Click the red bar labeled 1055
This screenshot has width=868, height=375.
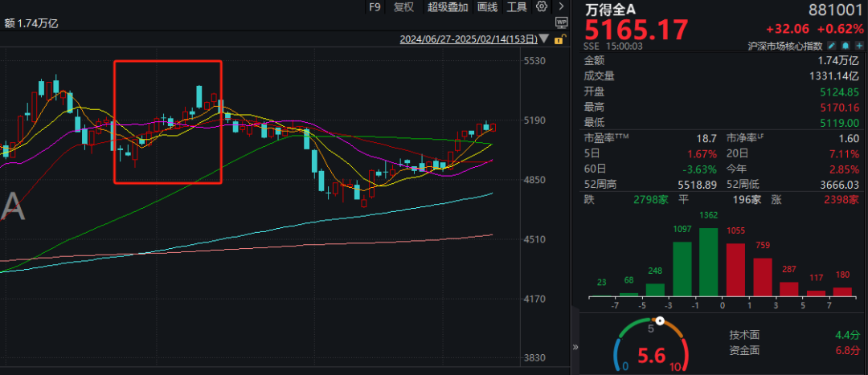pos(736,270)
